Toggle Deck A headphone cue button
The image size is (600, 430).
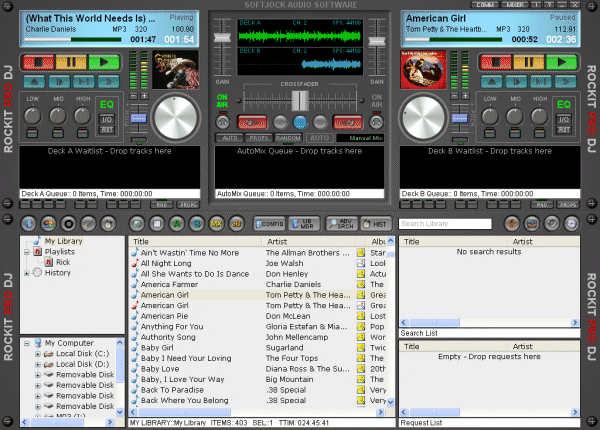(x=223, y=122)
